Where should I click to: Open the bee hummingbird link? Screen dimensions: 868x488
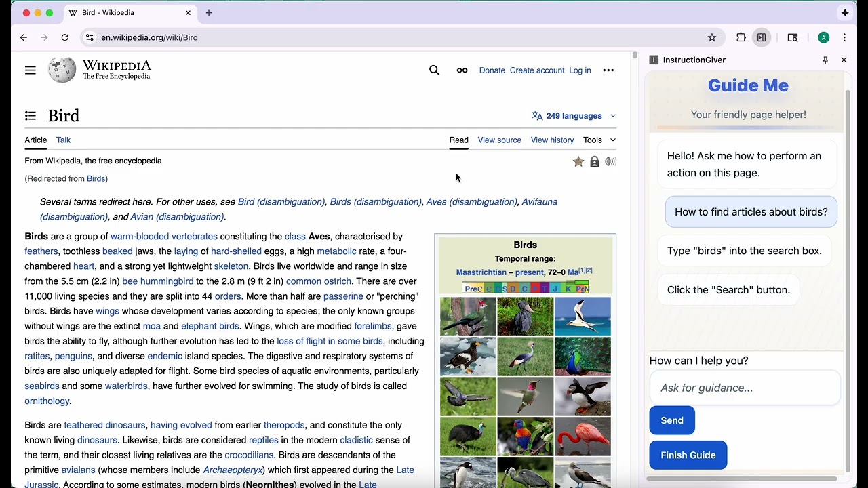[158, 281]
